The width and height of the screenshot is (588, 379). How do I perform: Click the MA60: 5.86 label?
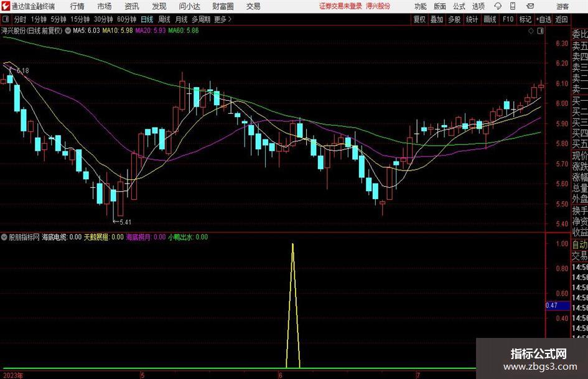click(184, 30)
